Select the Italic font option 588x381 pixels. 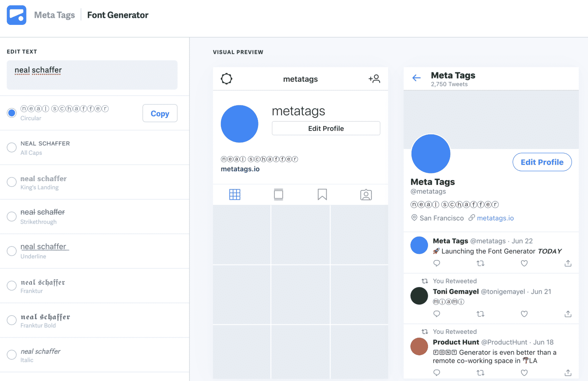(12, 355)
